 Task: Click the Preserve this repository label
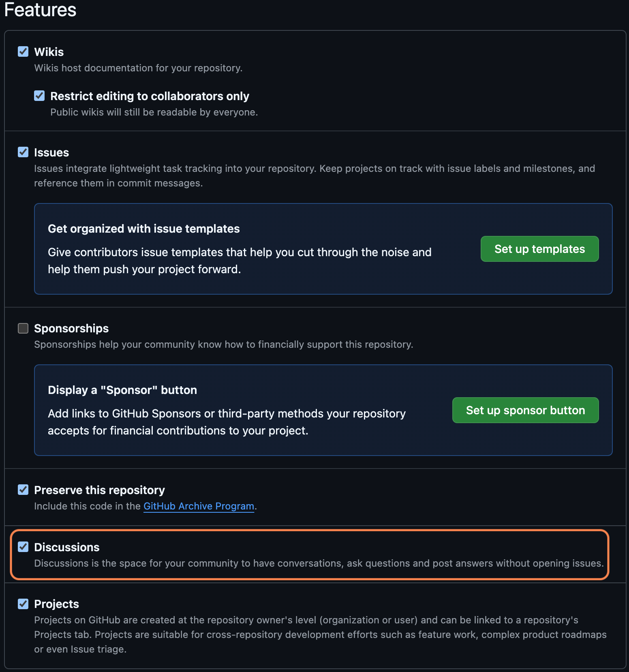[x=99, y=490]
